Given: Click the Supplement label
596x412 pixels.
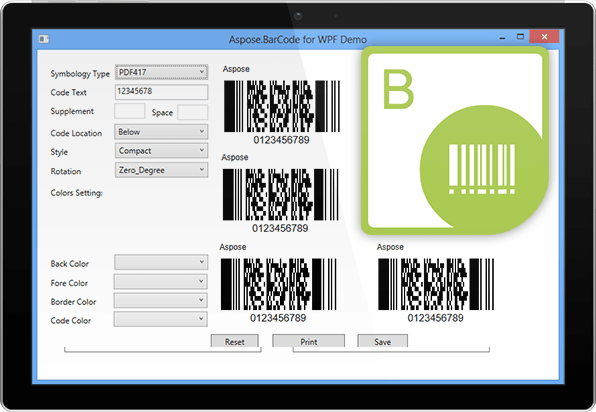Looking at the screenshot, I should [72, 111].
